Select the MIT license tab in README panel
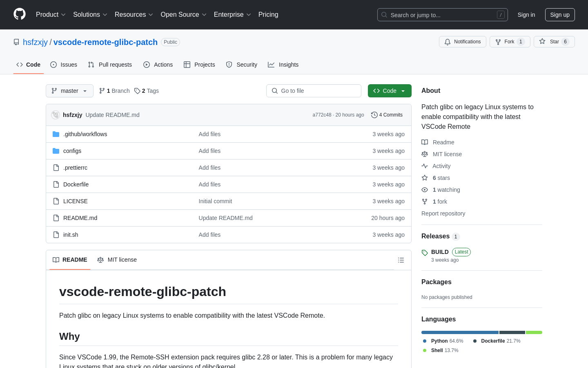Screen dimensions: 588x368 pos(117,260)
